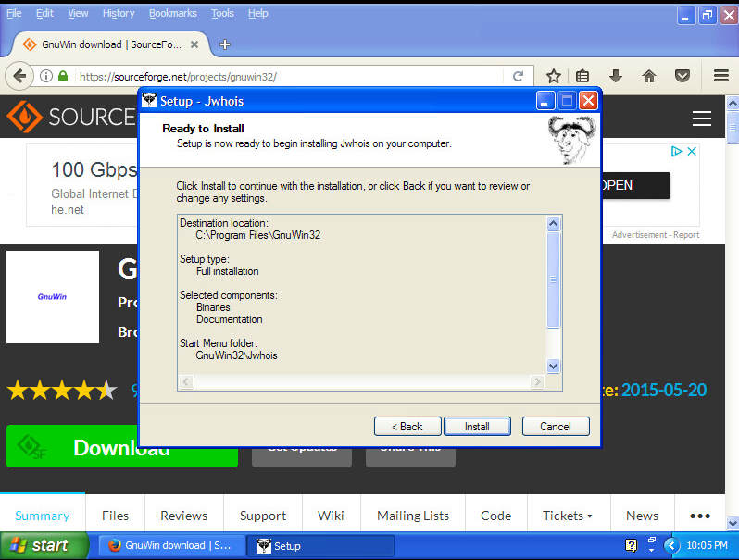Open Firefox hamburger menu
Viewport: 739px width, 560px height.
click(x=720, y=76)
